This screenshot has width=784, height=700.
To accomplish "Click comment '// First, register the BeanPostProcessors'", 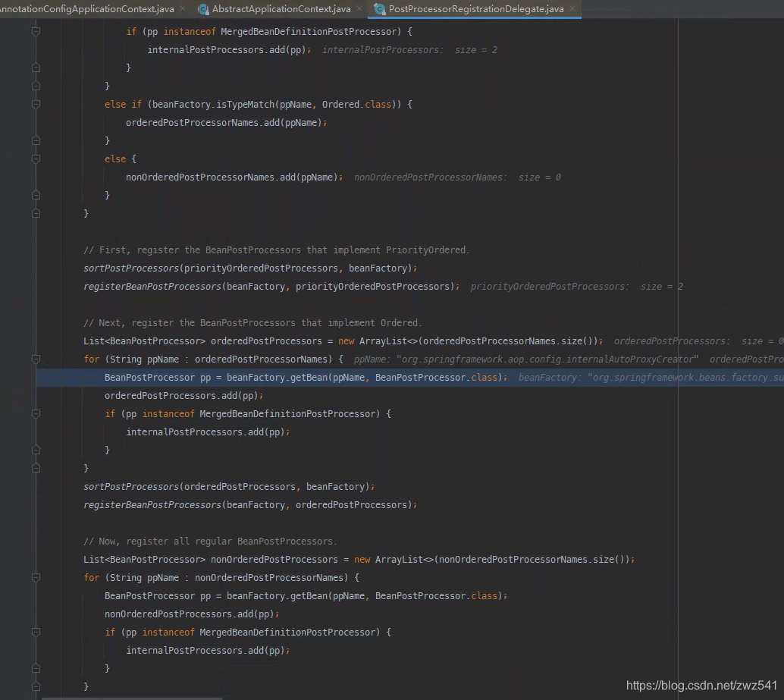I will (x=277, y=250).
